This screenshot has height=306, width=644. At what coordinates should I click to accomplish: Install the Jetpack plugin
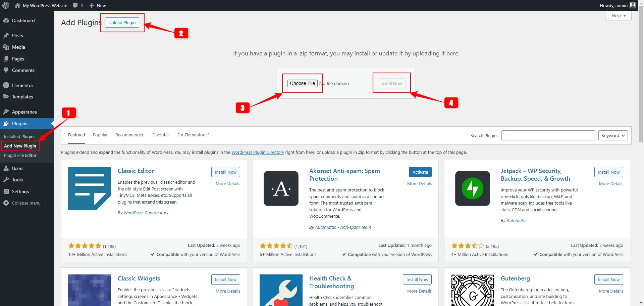point(609,172)
